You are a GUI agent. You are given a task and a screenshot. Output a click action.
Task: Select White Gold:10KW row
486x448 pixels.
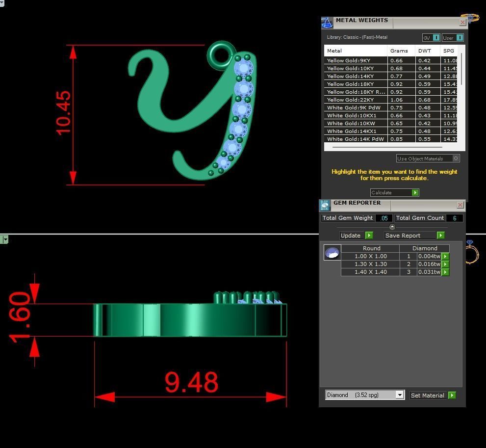[x=390, y=123]
